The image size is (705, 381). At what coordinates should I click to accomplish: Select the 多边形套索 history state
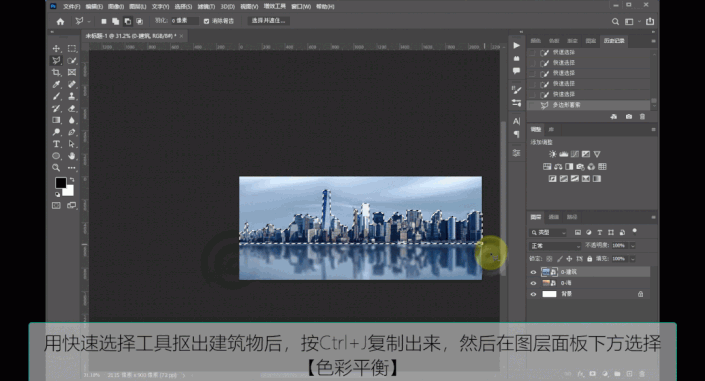(589, 105)
